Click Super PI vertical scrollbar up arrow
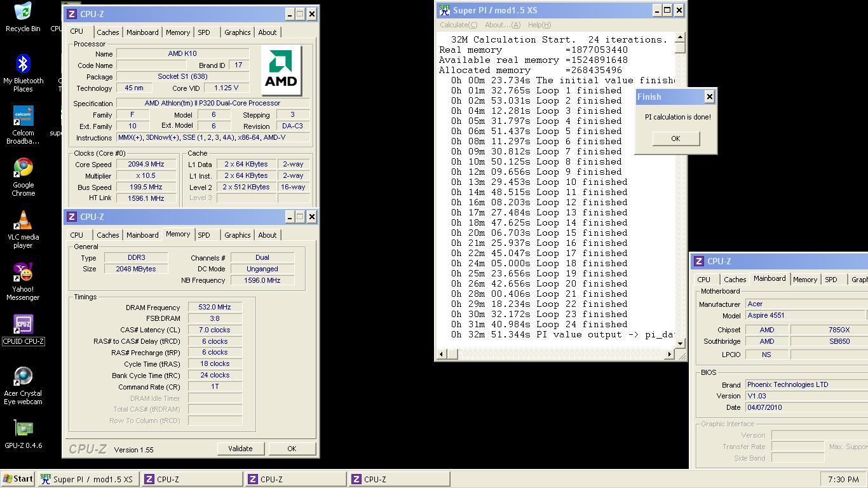Viewport: 868px width, 488px height. (680, 38)
